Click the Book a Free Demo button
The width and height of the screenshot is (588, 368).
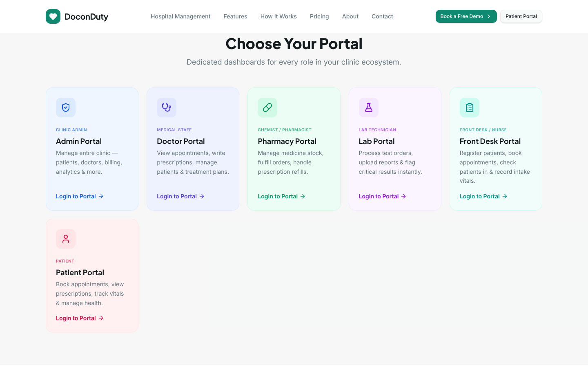[x=466, y=16]
